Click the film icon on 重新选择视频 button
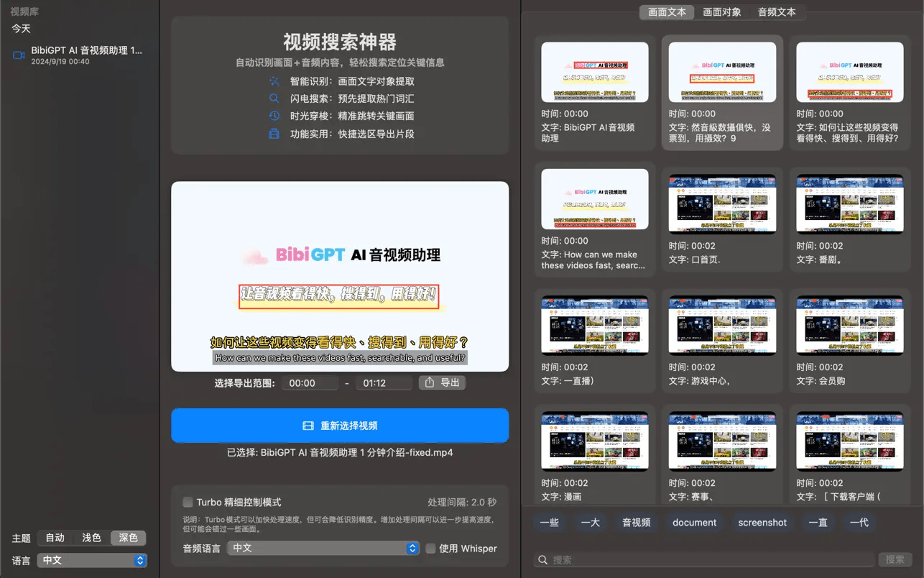924x578 pixels. [308, 426]
